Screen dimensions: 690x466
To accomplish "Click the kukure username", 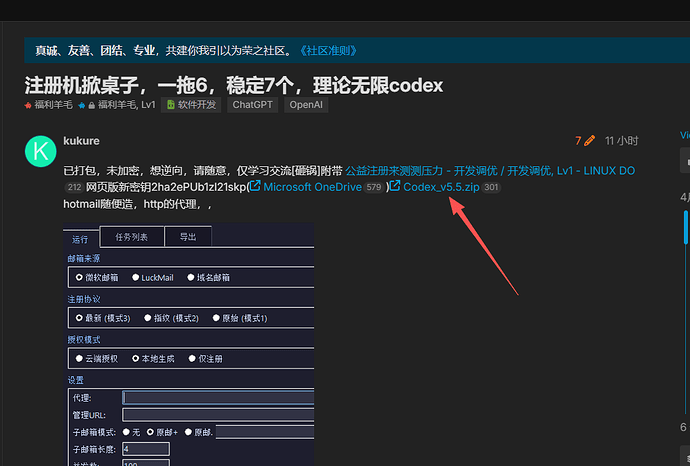I will 81,141.
